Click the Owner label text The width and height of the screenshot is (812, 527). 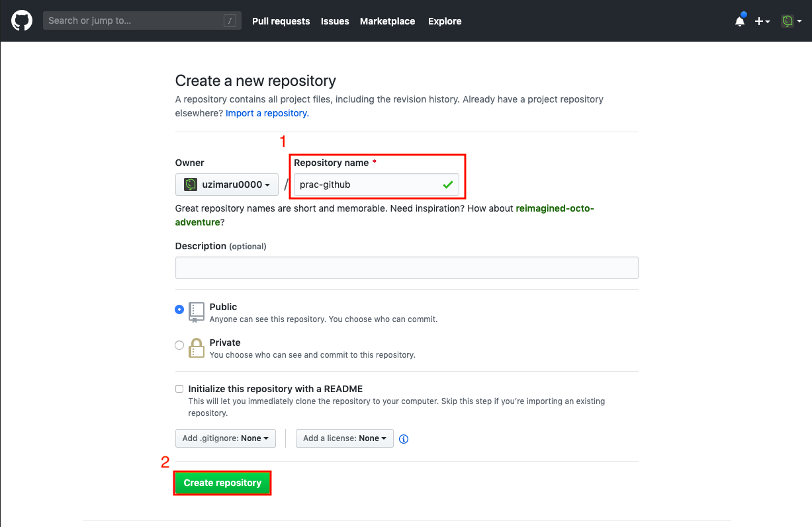189,163
